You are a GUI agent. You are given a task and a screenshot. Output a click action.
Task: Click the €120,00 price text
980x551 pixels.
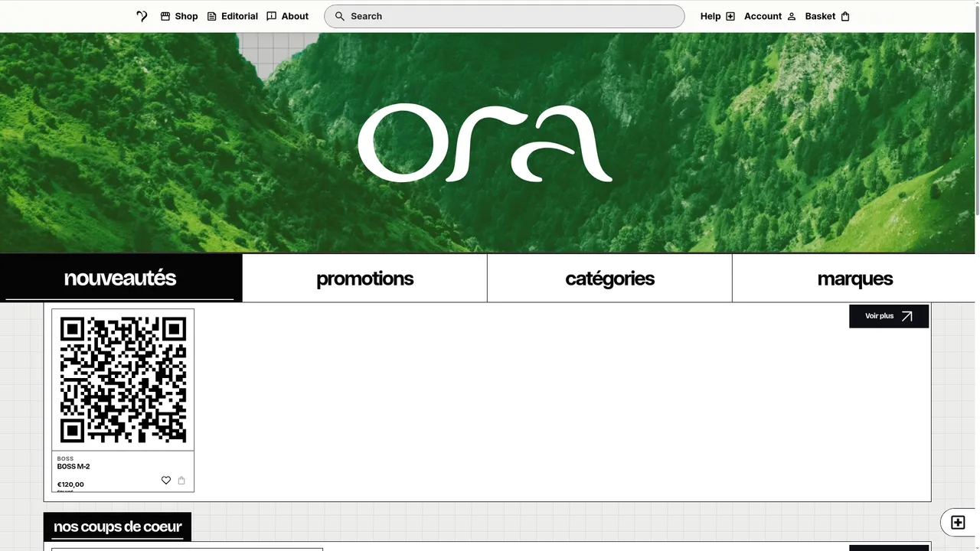pyautogui.click(x=70, y=484)
